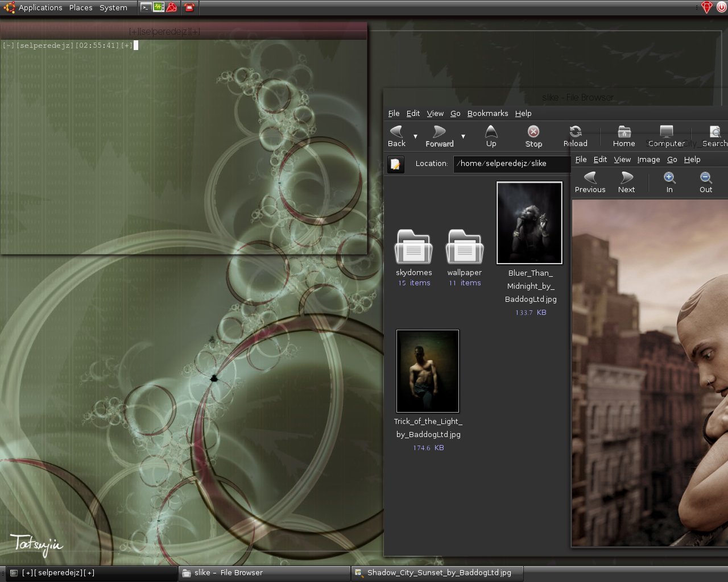Image resolution: width=728 pixels, height=582 pixels.
Task: Click the displayed image in the viewer
Action: [x=650, y=373]
